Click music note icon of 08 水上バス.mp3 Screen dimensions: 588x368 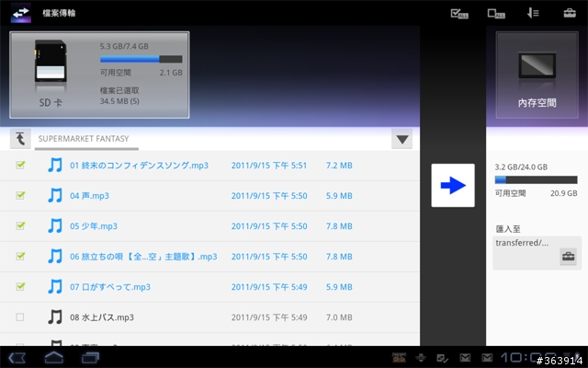pyautogui.click(x=55, y=316)
